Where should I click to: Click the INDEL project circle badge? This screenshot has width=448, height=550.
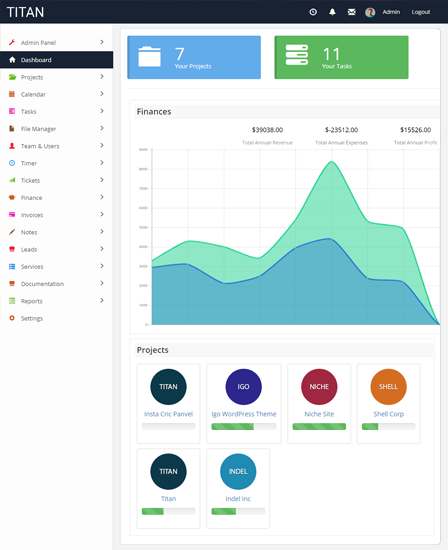point(238,471)
